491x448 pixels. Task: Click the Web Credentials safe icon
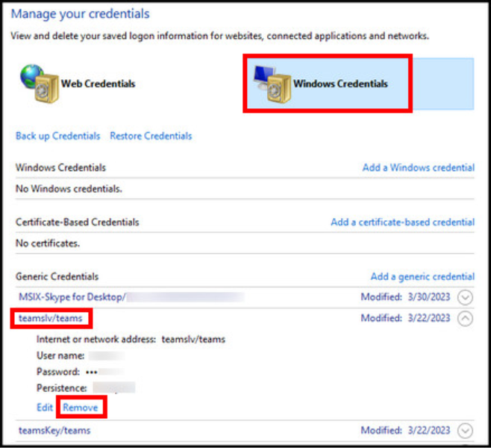40,84
